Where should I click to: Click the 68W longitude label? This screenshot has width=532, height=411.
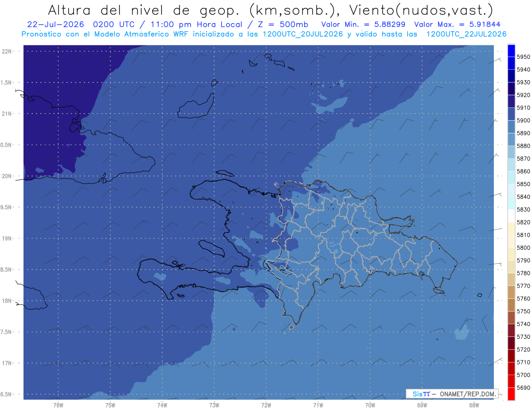474,406
